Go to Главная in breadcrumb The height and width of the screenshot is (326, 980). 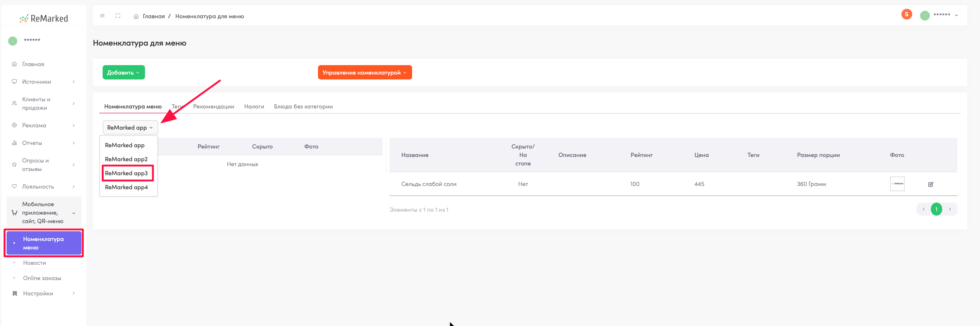point(154,16)
